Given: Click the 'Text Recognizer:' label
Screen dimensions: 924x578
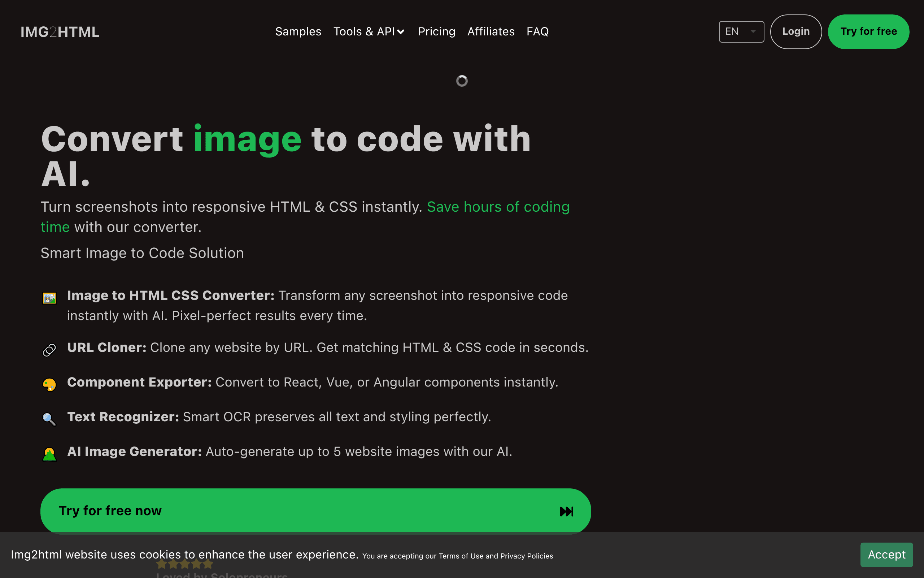Looking at the screenshot, I should (x=123, y=417).
